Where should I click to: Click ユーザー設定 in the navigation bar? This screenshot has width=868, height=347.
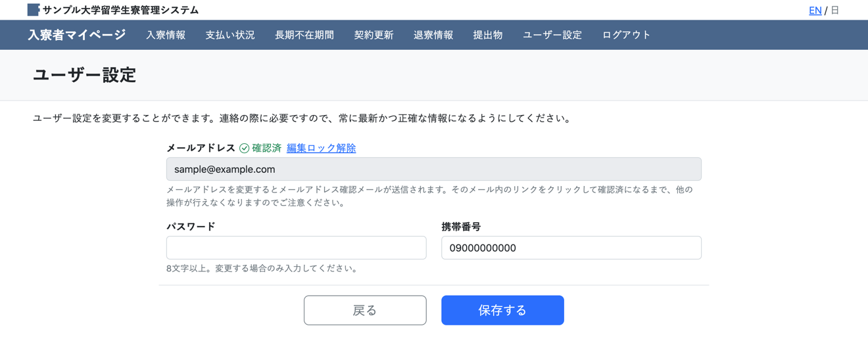pos(552,35)
